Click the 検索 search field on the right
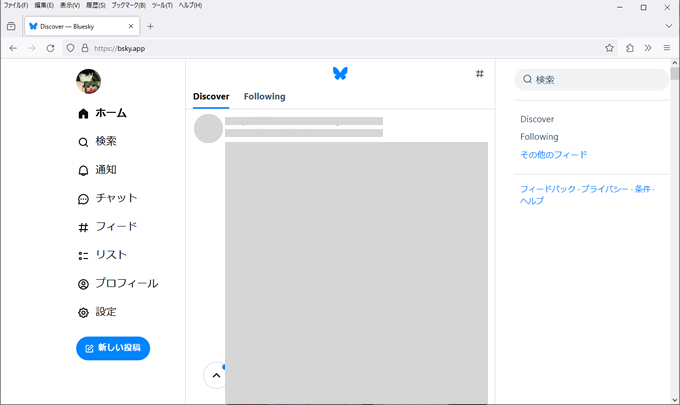The width and height of the screenshot is (680, 405). pos(592,79)
